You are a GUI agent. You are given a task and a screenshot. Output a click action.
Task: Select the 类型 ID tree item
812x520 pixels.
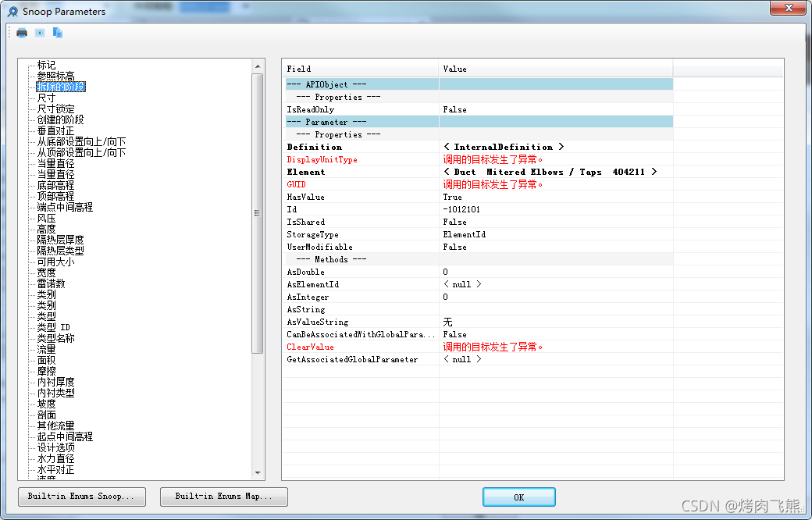tap(53, 327)
